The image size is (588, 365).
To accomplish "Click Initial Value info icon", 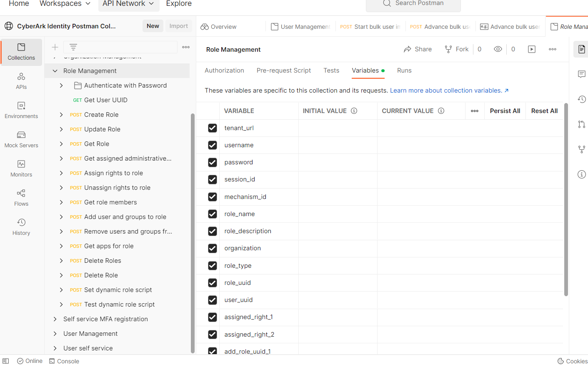I will click(354, 111).
